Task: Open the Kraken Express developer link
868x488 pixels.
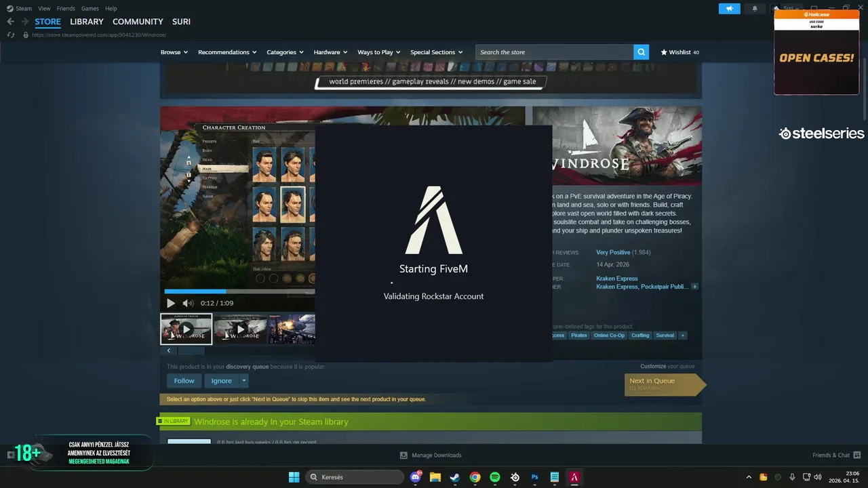Action: [616, 279]
